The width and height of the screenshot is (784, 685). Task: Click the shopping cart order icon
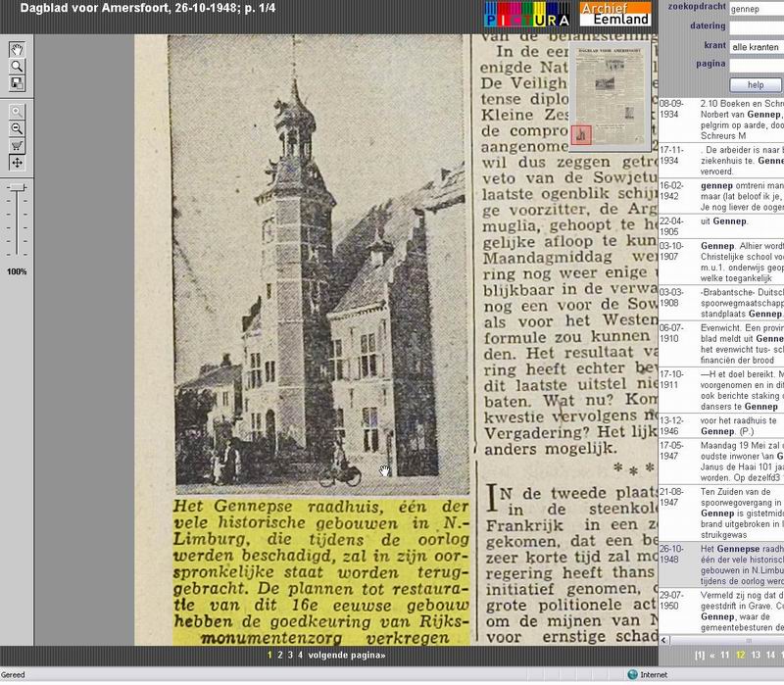(x=17, y=145)
